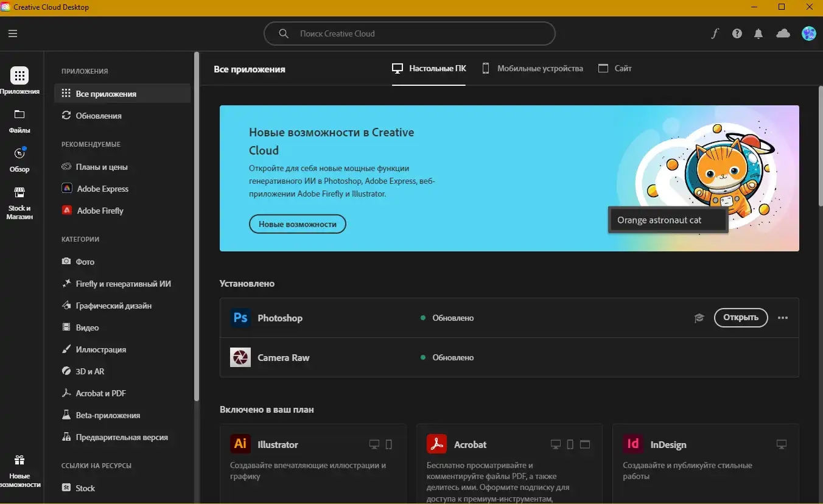Open the user profile avatar
823x504 pixels.
(x=809, y=33)
